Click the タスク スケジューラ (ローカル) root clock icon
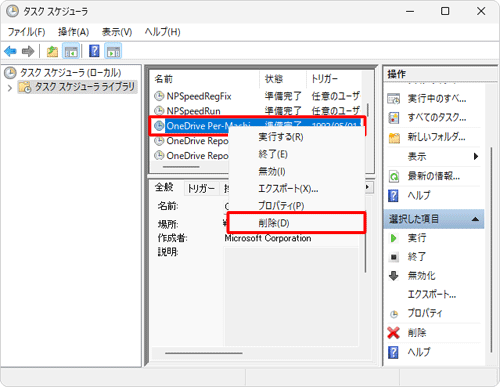 (x=10, y=73)
